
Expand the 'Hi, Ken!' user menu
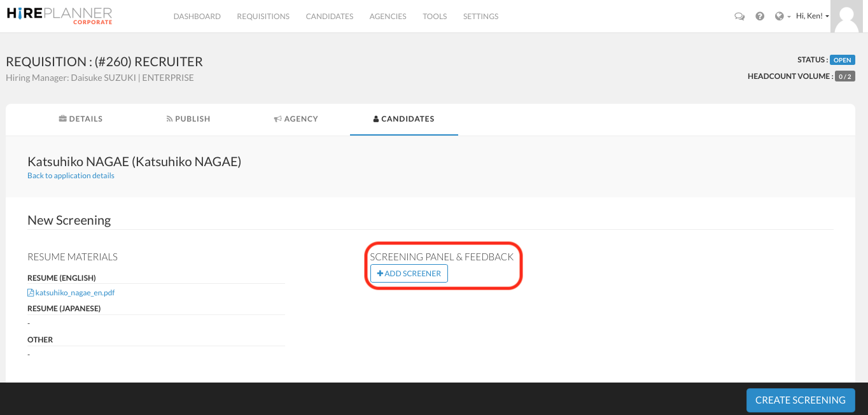pos(812,17)
